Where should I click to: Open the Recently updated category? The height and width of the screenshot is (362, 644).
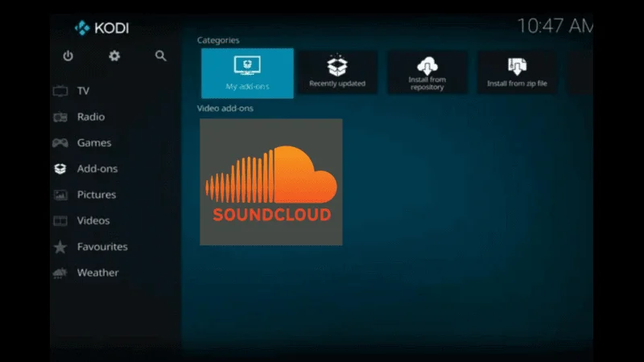337,72
